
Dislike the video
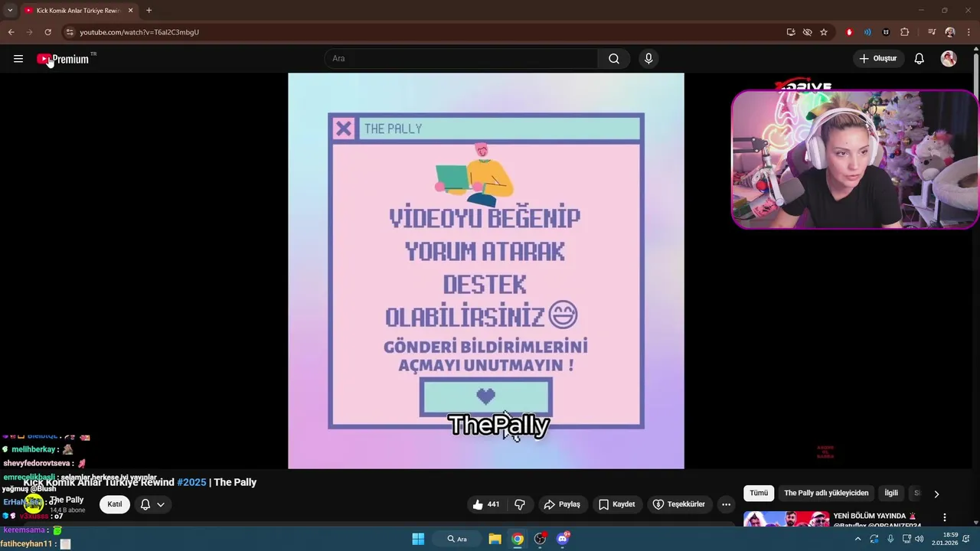520,504
